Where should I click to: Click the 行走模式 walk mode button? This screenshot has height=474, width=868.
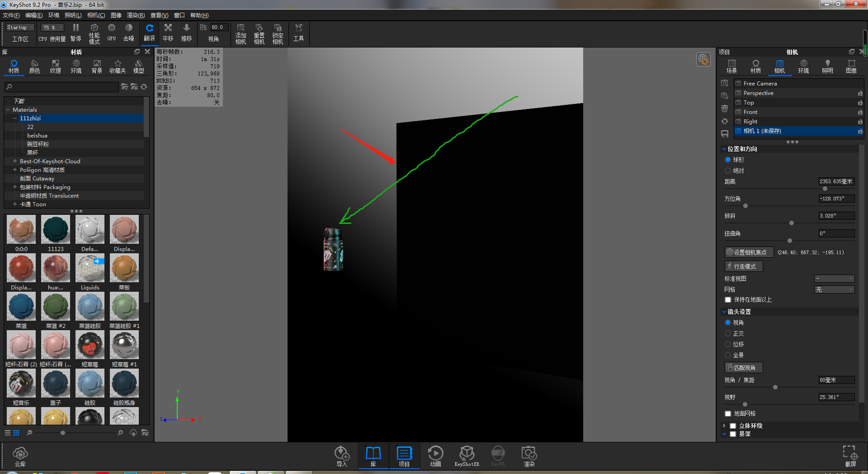tap(743, 266)
